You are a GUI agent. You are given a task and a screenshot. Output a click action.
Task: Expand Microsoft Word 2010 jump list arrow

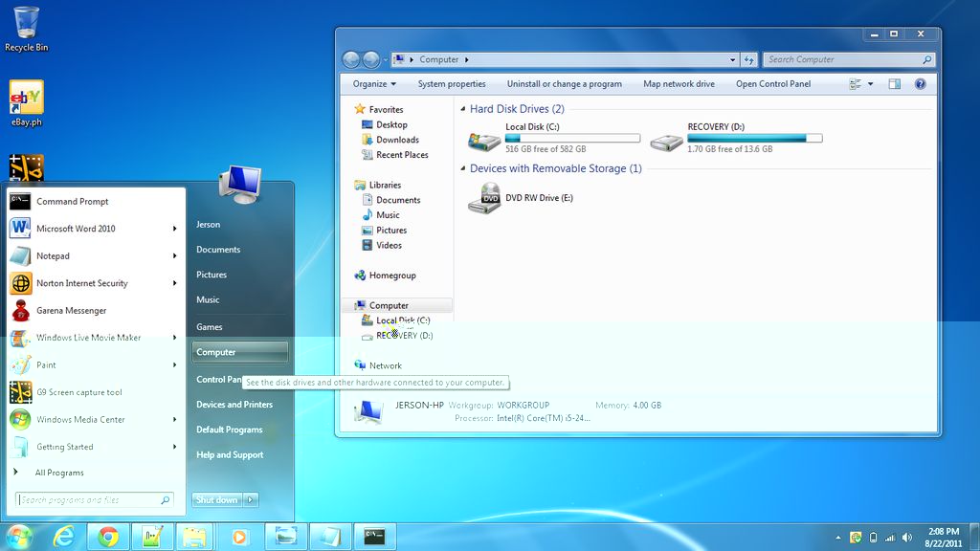tap(174, 229)
